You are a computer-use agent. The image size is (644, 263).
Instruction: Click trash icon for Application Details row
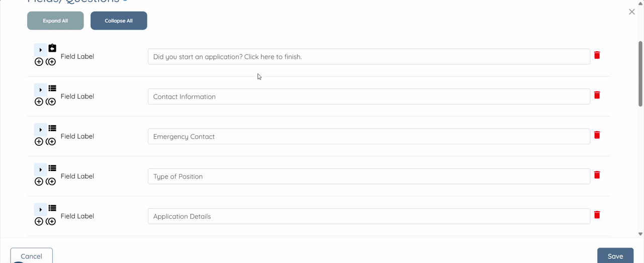coord(597,215)
